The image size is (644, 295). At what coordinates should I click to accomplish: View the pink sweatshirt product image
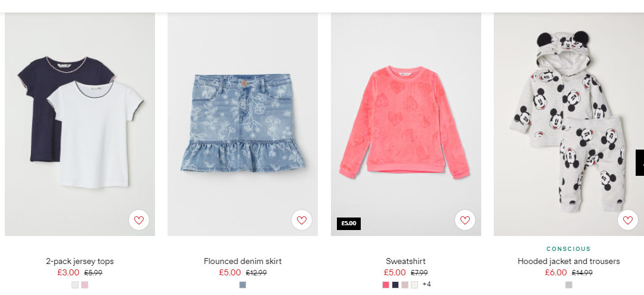click(406, 124)
